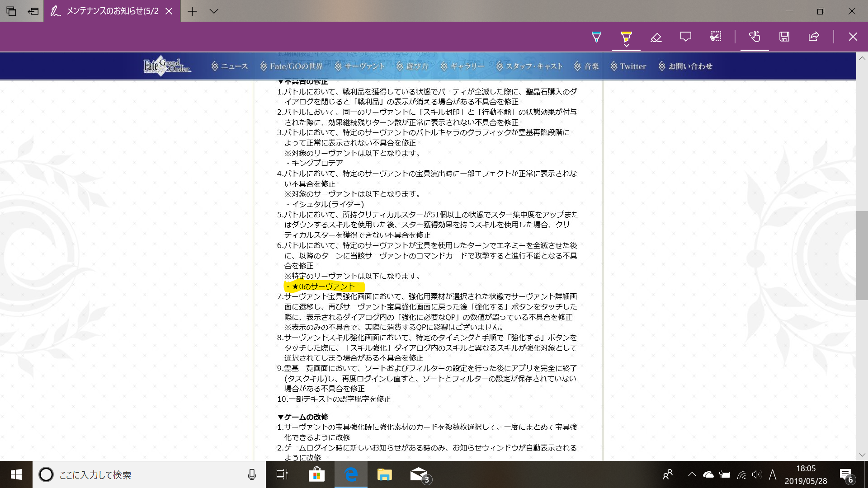Toggle touch writing mode
This screenshot has height=488, width=868.
point(754,37)
